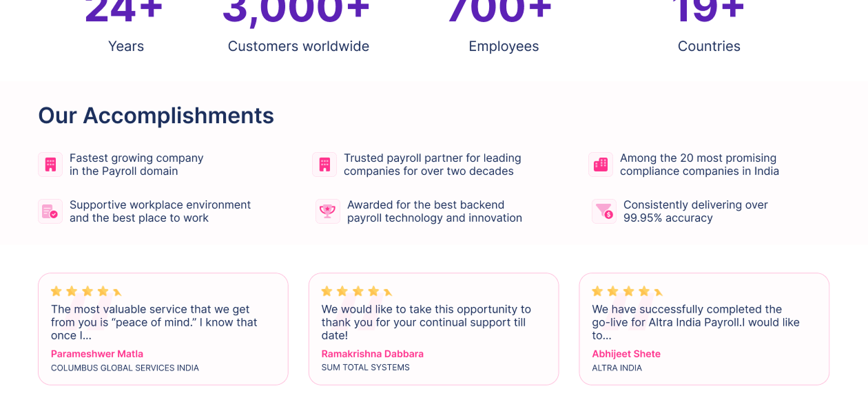
Task: Open the Parameshwer Matla reviewer name
Action: (x=97, y=354)
